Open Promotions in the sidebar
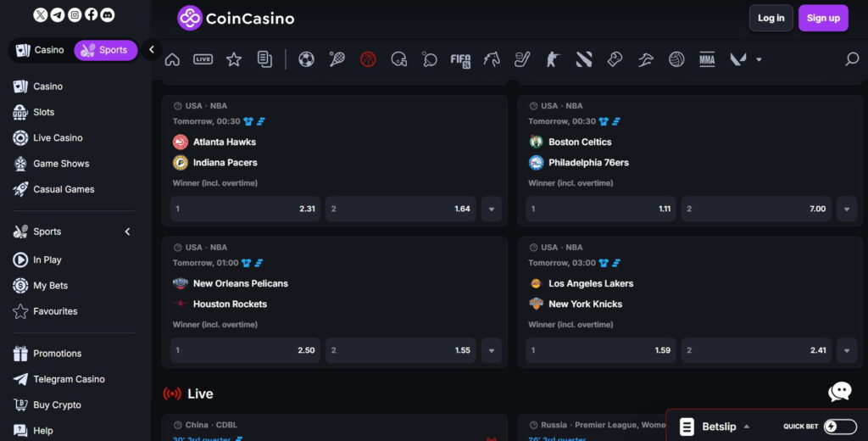 pos(47,354)
